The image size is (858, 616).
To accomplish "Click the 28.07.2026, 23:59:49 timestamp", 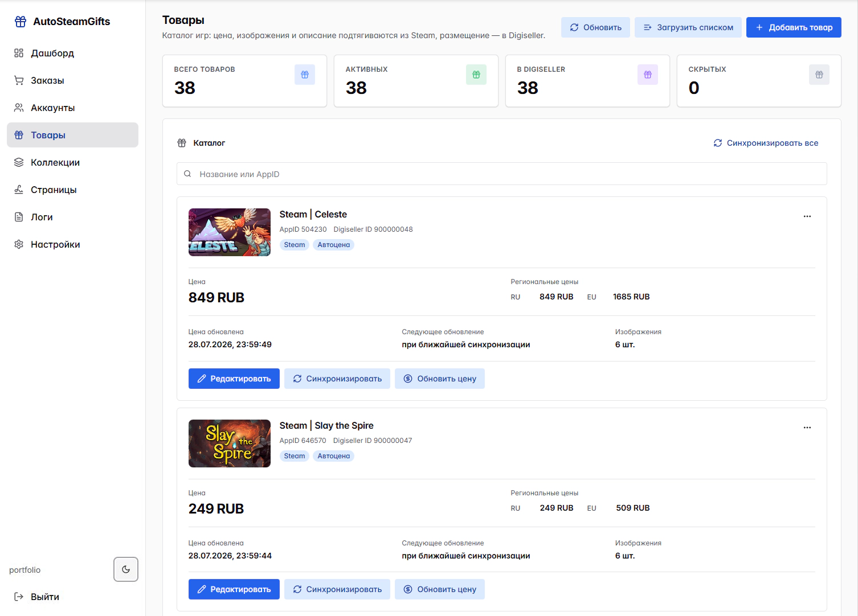I will pos(230,344).
